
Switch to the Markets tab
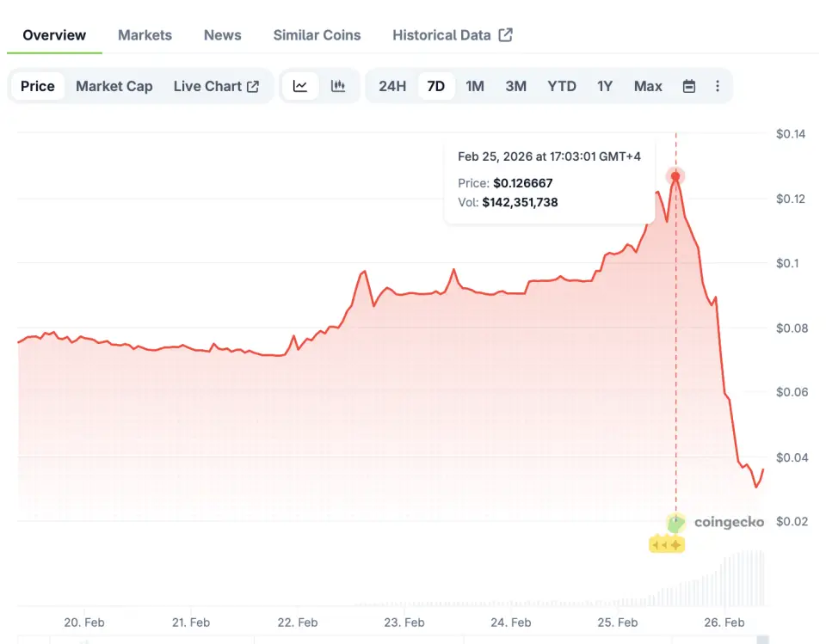pyautogui.click(x=145, y=35)
